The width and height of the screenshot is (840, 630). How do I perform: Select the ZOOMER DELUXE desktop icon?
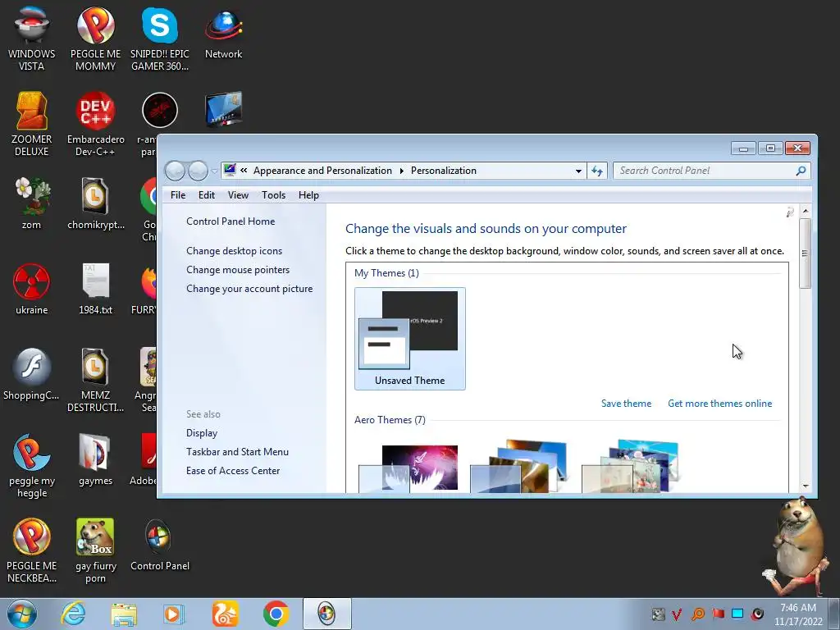pos(32,125)
